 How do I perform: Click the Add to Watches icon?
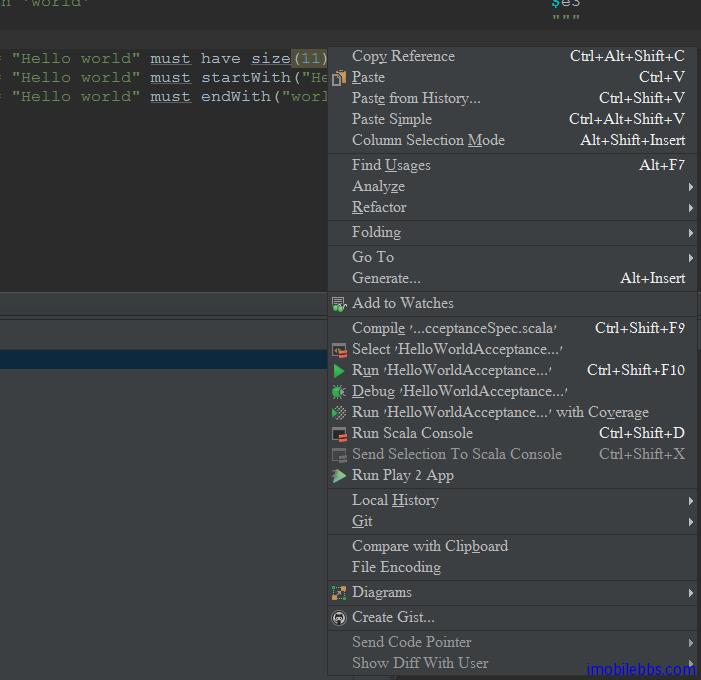tap(339, 304)
